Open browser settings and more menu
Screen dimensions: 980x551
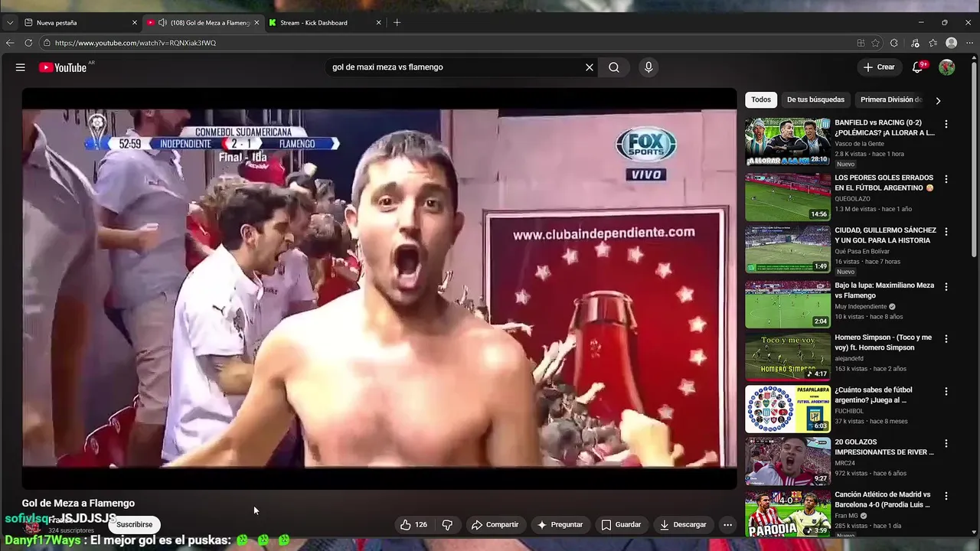click(x=970, y=43)
